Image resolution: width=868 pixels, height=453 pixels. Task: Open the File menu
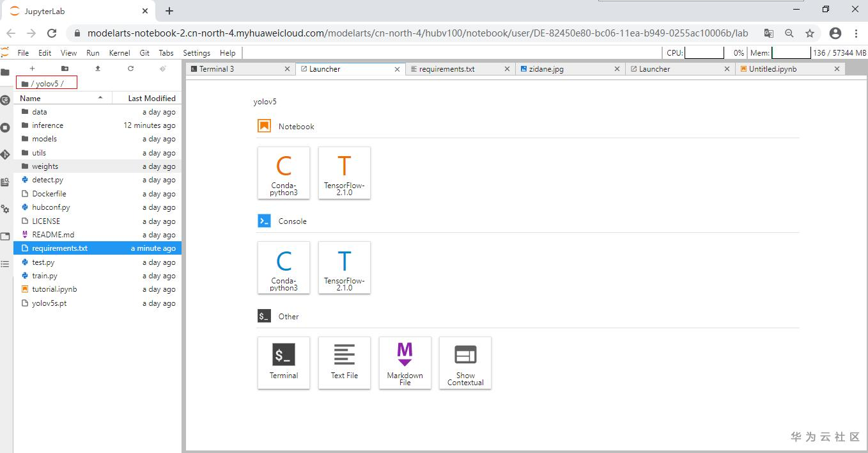click(23, 53)
